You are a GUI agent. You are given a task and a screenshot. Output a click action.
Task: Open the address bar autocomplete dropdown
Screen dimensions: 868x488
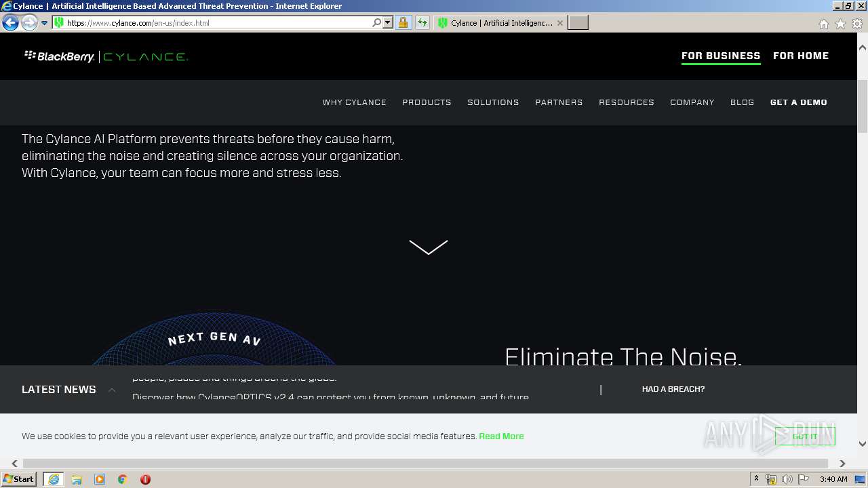point(388,22)
